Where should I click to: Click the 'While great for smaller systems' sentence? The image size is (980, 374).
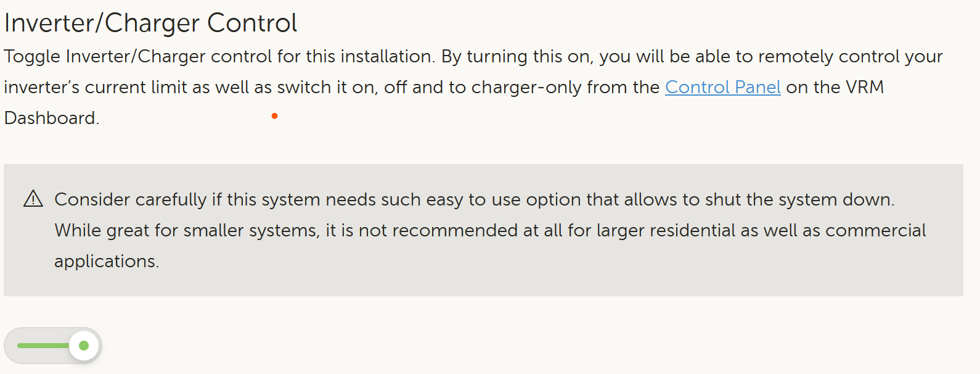click(490, 230)
